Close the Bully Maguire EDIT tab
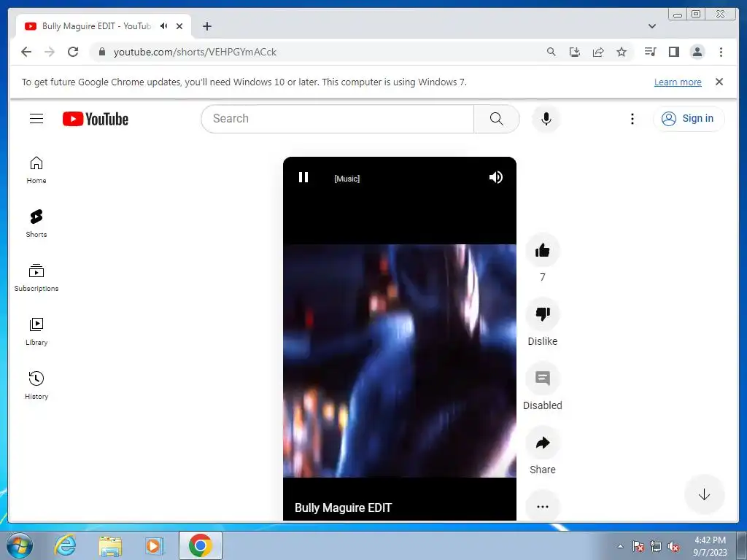The height and width of the screenshot is (560, 747). [x=179, y=26]
